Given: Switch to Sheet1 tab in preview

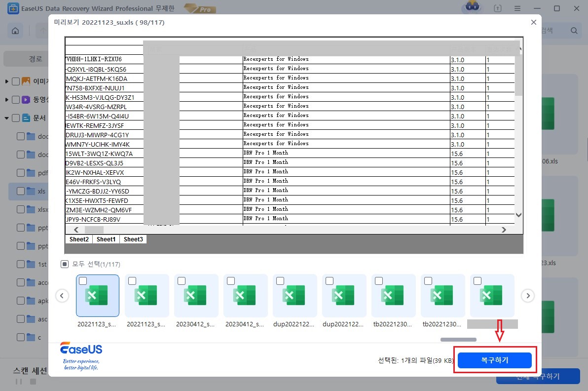Looking at the screenshot, I should [106, 239].
